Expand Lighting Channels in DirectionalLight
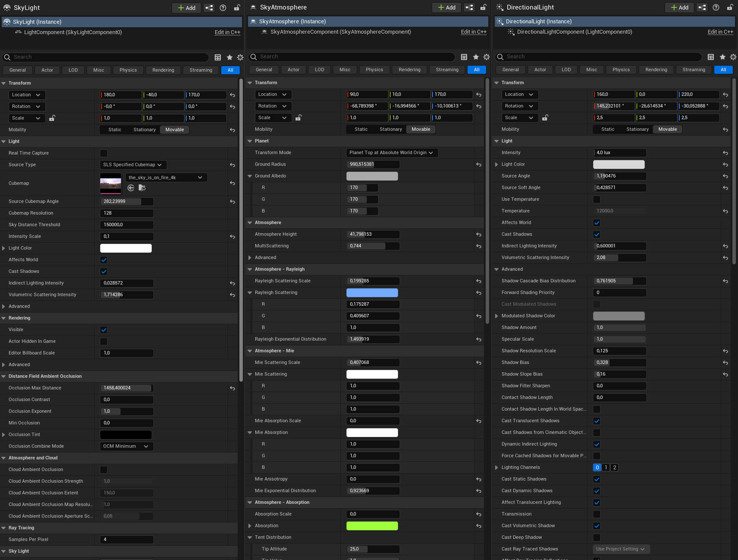Viewport: 738px width, 560px height. pos(496,468)
